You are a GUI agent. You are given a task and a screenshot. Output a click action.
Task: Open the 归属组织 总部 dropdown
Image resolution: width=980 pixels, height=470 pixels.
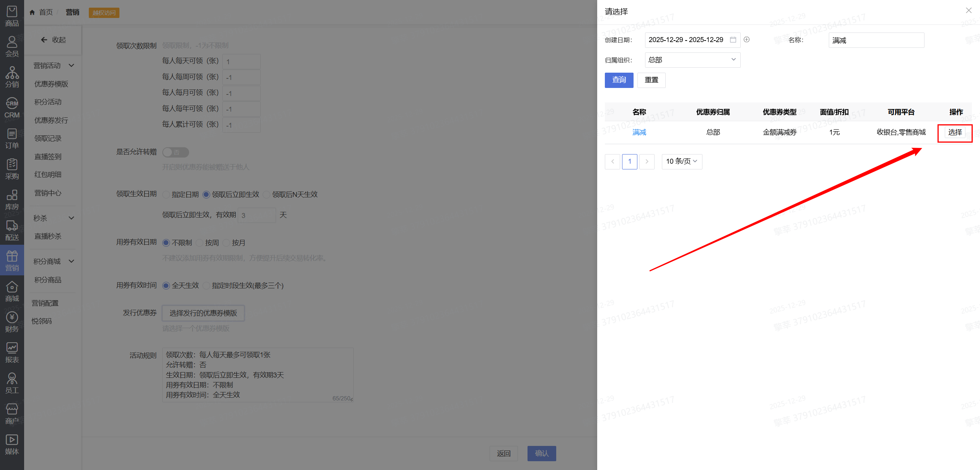tap(692, 60)
